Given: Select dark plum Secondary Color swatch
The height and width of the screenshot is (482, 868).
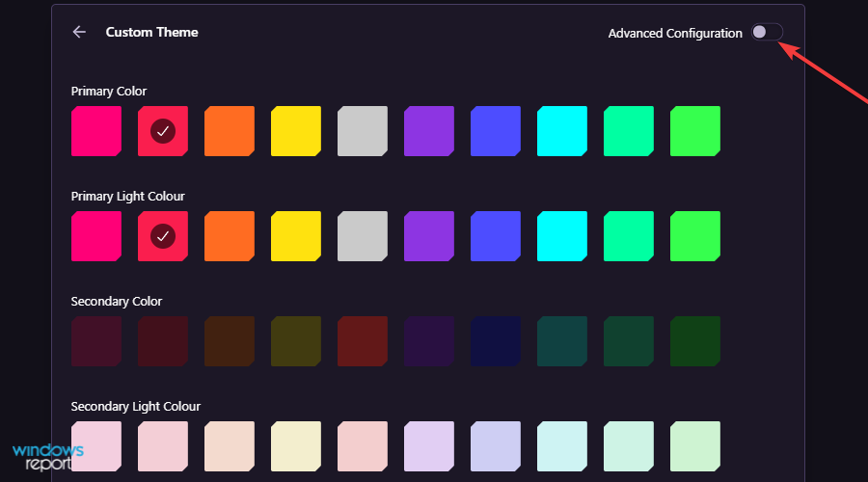Looking at the screenshot, I should [x=96, y=341].
